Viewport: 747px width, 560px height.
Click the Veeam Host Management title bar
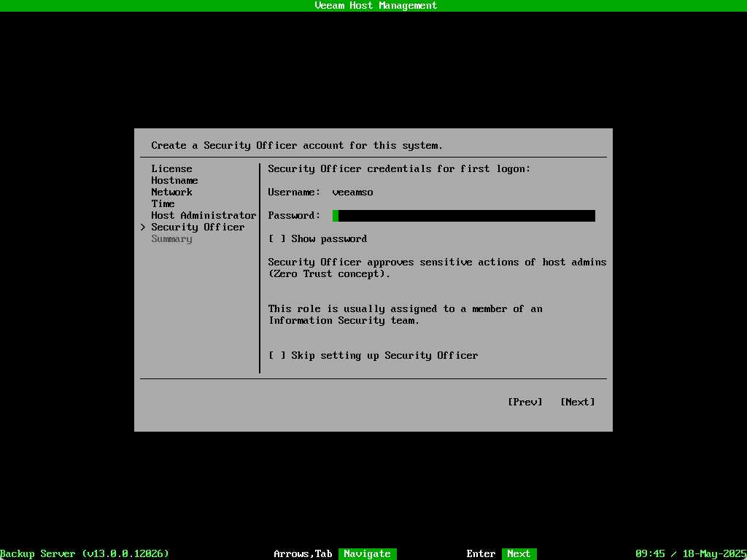click(375, 6)
